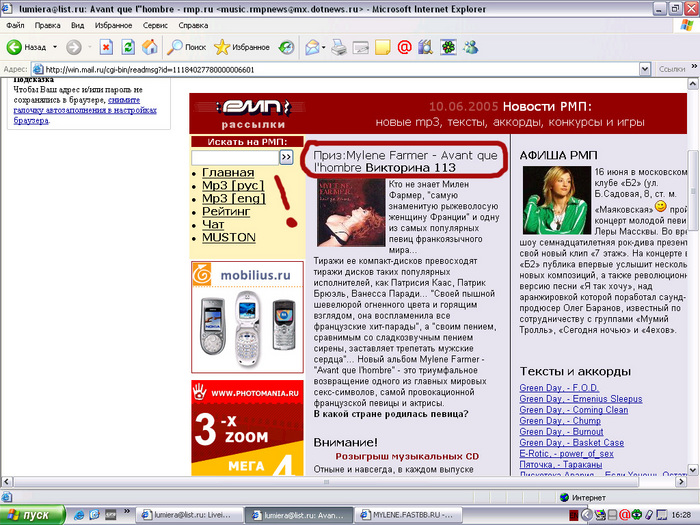Click the yellow note discussion icon
Viewport: 700px width, 525px height.
(x=383, y=47)
